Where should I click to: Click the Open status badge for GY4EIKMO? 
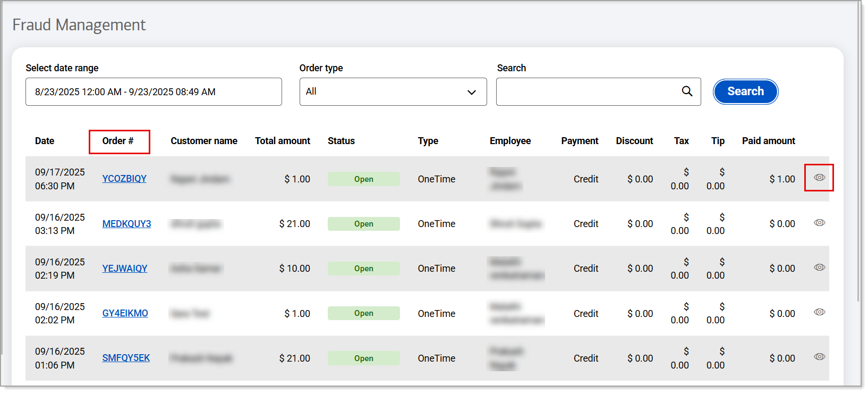pos(364,313)
